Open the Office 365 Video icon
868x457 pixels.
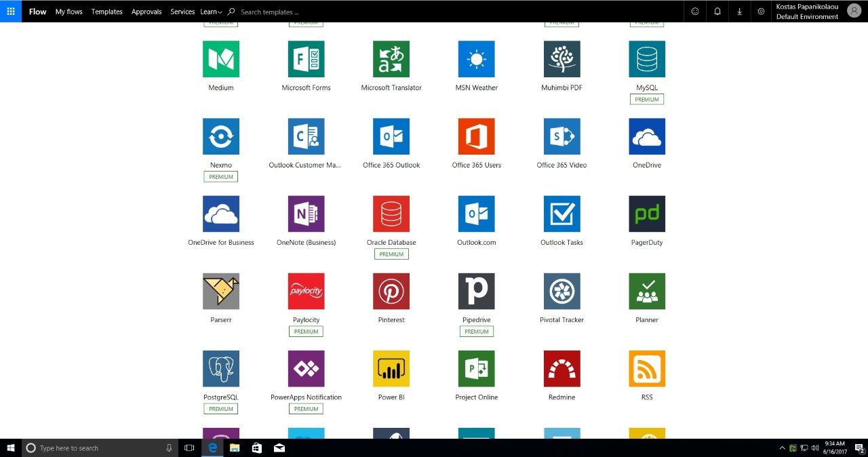pyautogui.click(x=562, y=136)
